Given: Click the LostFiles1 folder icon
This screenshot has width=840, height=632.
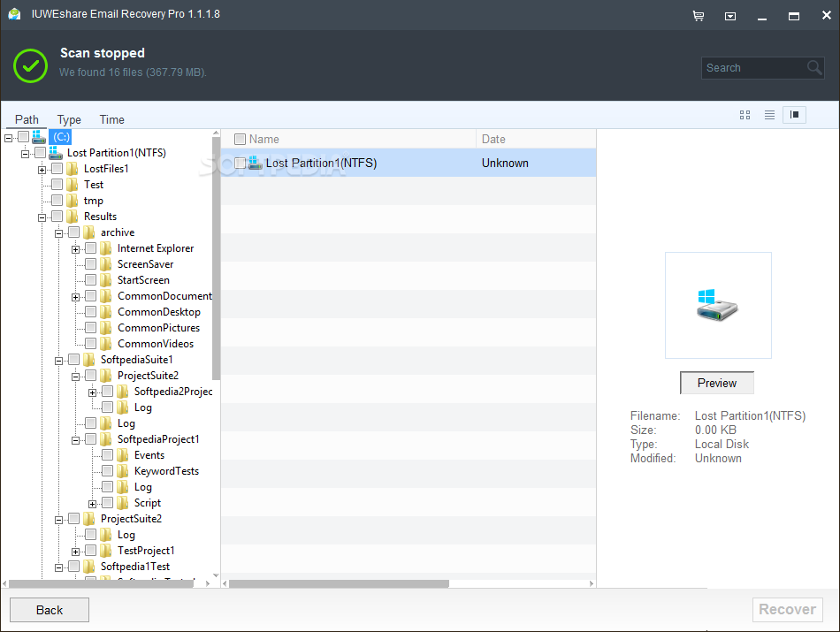Looking at the screenshot, I should click(x=73, y=169).
